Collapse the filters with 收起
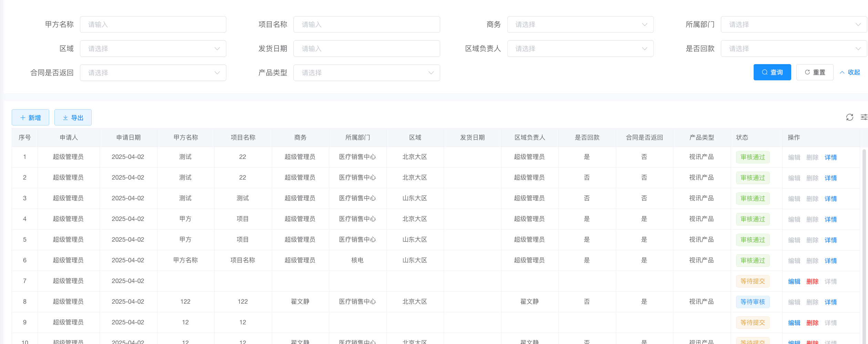The height and width of the screenshot is (344, 868). pos(850,72)
